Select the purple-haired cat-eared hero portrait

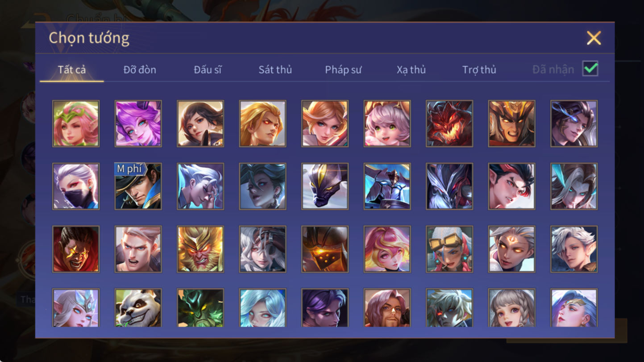[138, 123]
